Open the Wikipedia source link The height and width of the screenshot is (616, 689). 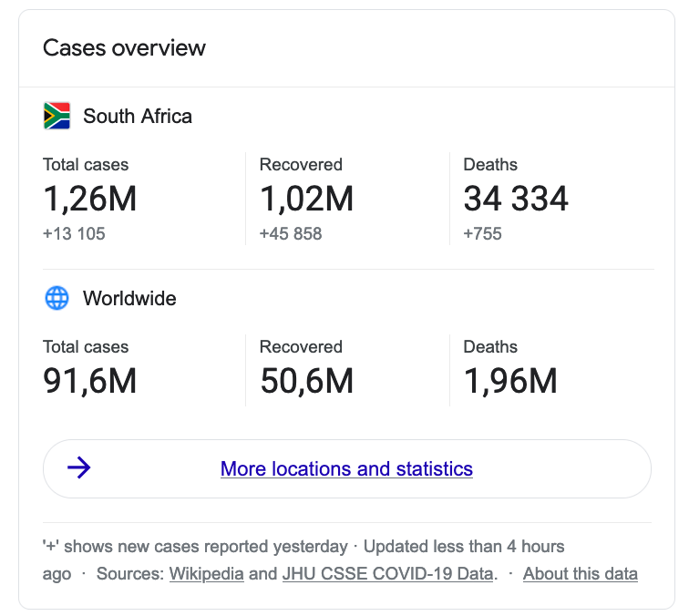[x=206, y=573]
